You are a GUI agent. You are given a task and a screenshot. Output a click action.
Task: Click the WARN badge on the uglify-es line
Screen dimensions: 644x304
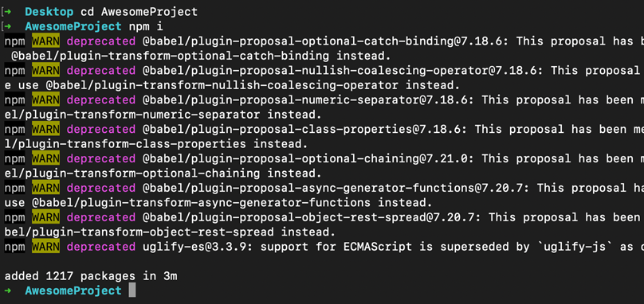[45, 247]
